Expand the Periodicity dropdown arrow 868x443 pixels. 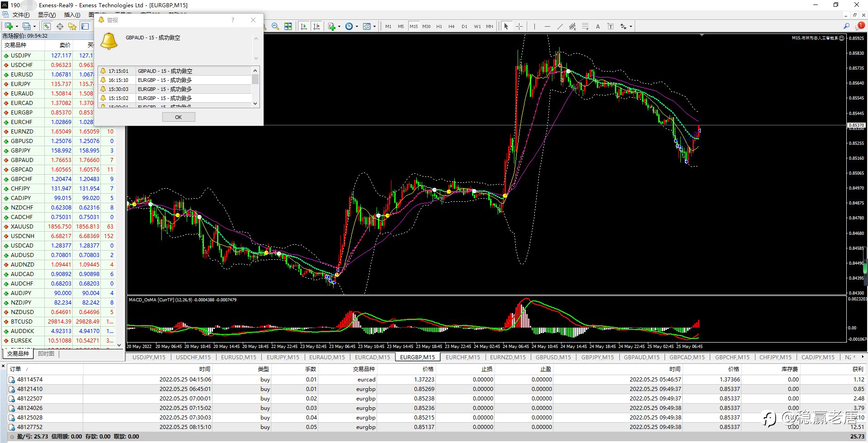[357, 27]
